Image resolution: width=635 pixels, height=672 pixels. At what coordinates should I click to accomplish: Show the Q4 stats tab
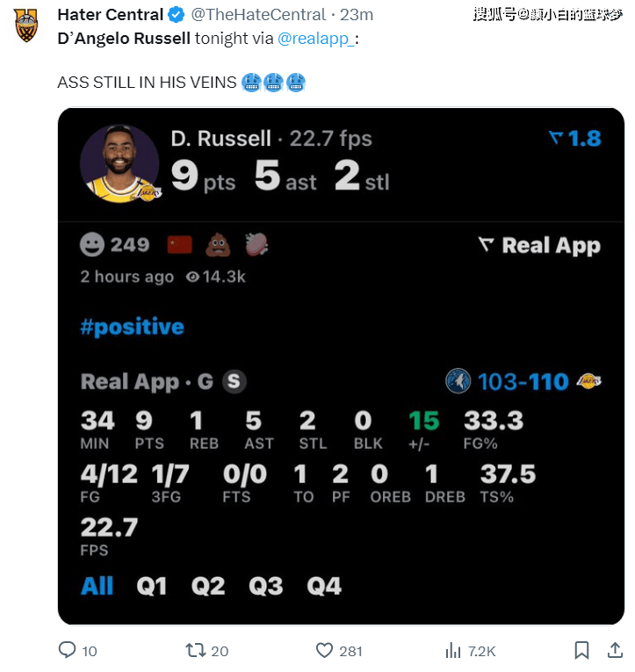coord(324,586)
